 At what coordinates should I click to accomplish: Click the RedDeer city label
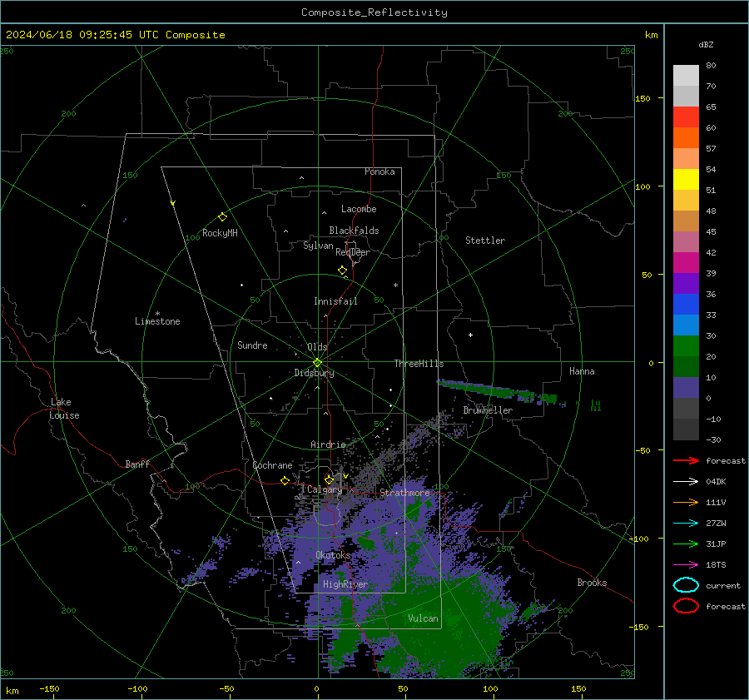point(353,252)
